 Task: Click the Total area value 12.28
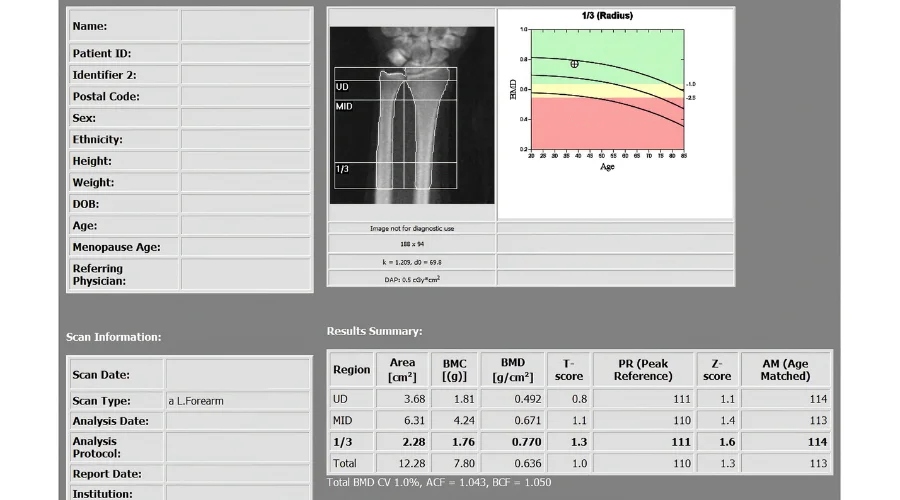pos(412,463)
